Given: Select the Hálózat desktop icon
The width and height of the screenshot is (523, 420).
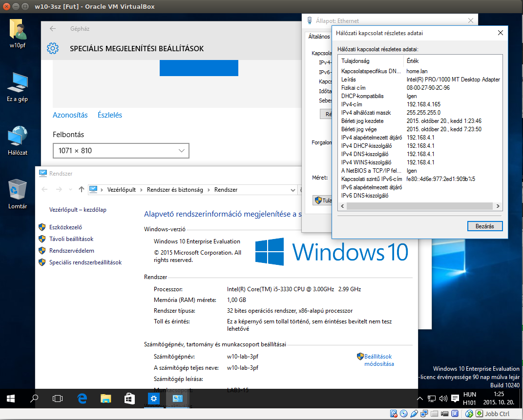Looking at the screenshot, I should click(x=18, y=140).
